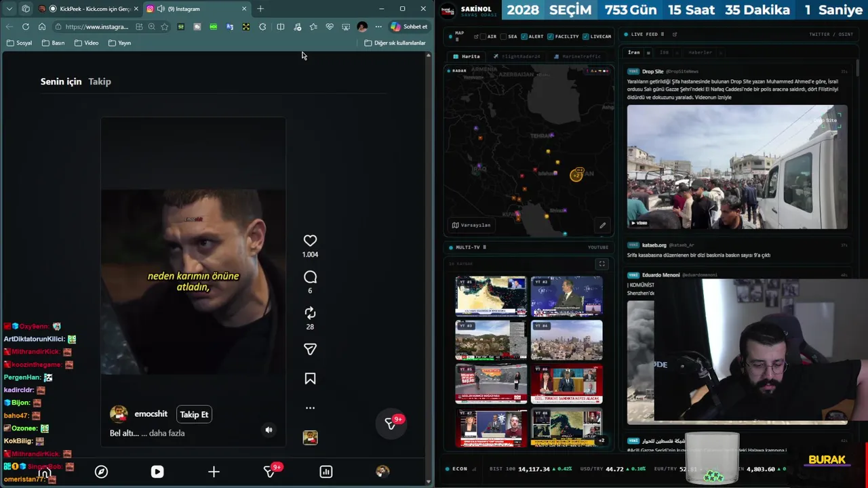
Task: Open the Video bookmarks folder
Action: coord(87,43)
